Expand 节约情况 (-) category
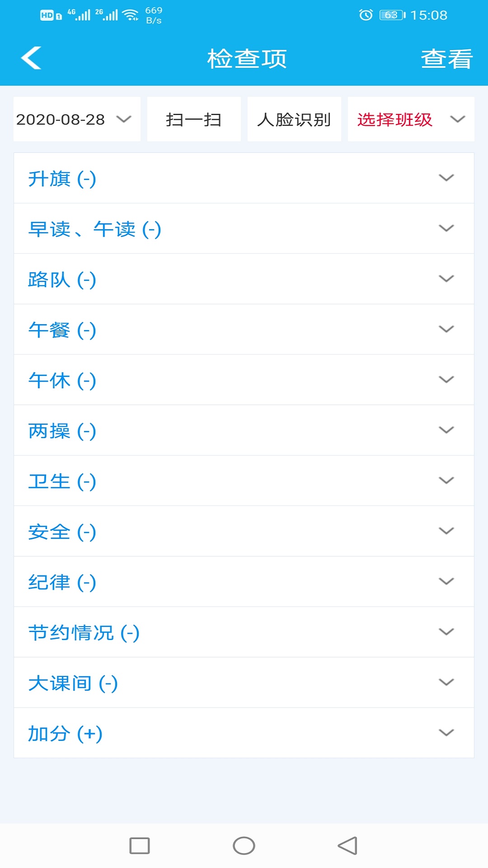 click(244, 632)
